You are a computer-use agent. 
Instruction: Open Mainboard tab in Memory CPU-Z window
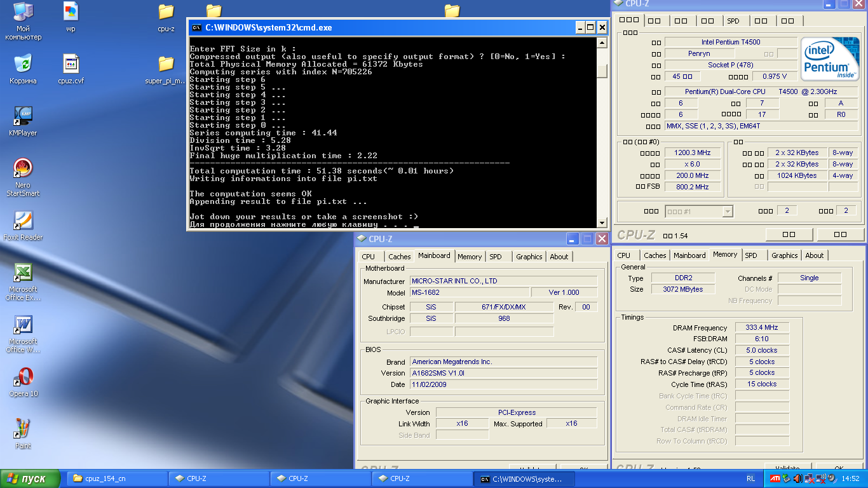[689, 255]
